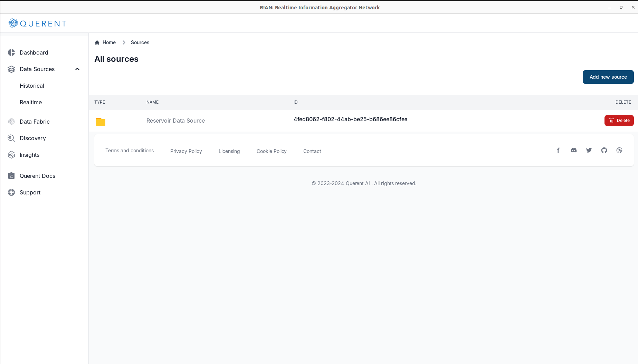Click the Dribbble icon in footer

tap(619, 150)
